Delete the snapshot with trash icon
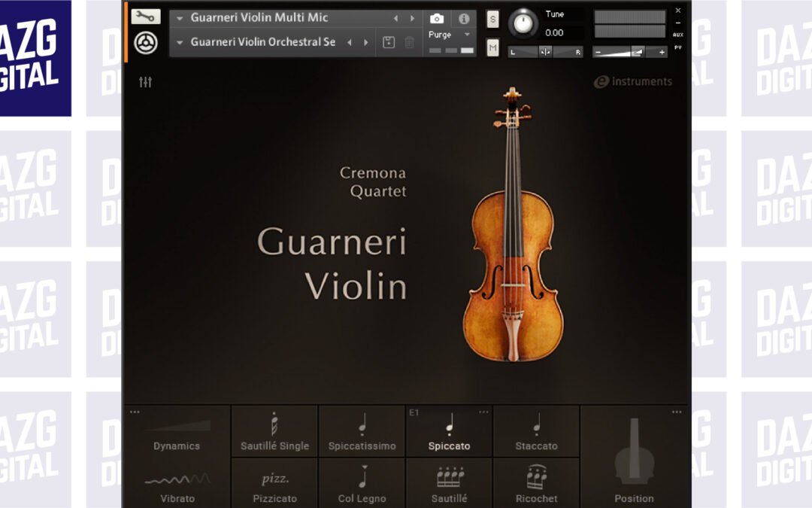Screen dimensions: 812x508 click(x=409, y=42)
